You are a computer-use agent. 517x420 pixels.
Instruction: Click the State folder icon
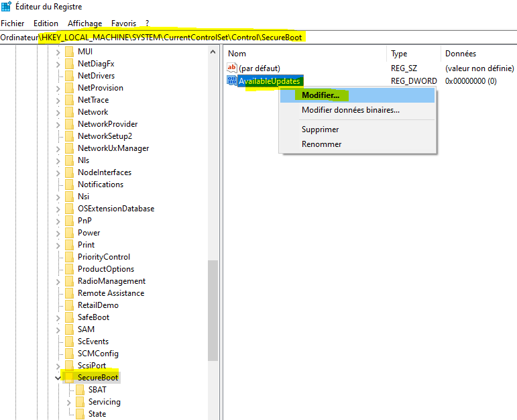(x=80, y=414)
